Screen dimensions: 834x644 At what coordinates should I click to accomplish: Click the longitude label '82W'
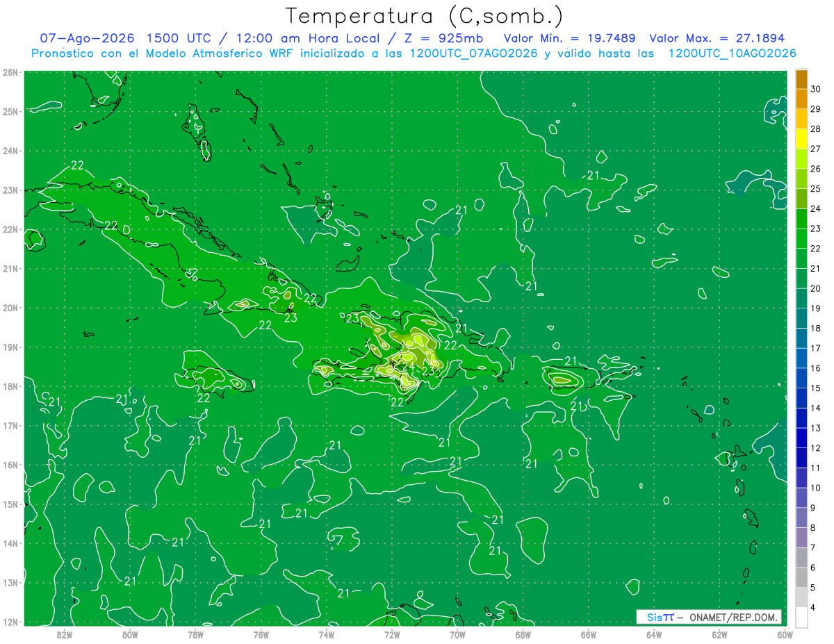click(x=65, y=634)
